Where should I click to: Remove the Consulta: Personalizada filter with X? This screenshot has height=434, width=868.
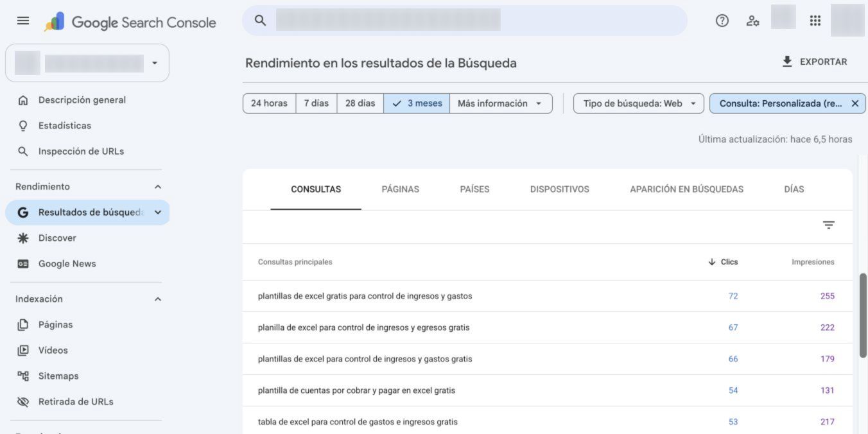click(855, 103)
